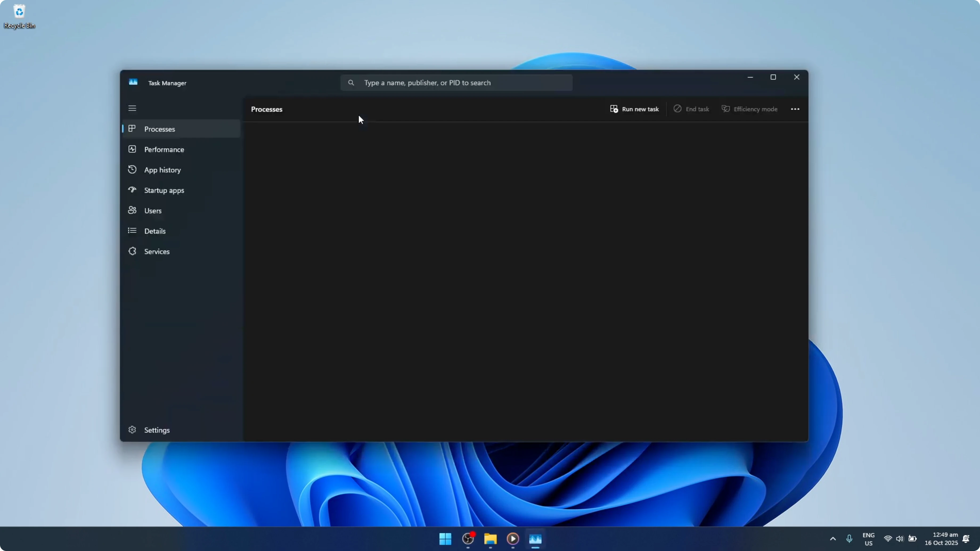Click the search magnifier icon
Viewport: 980px width, 551px height.
[x=351, y=83]
